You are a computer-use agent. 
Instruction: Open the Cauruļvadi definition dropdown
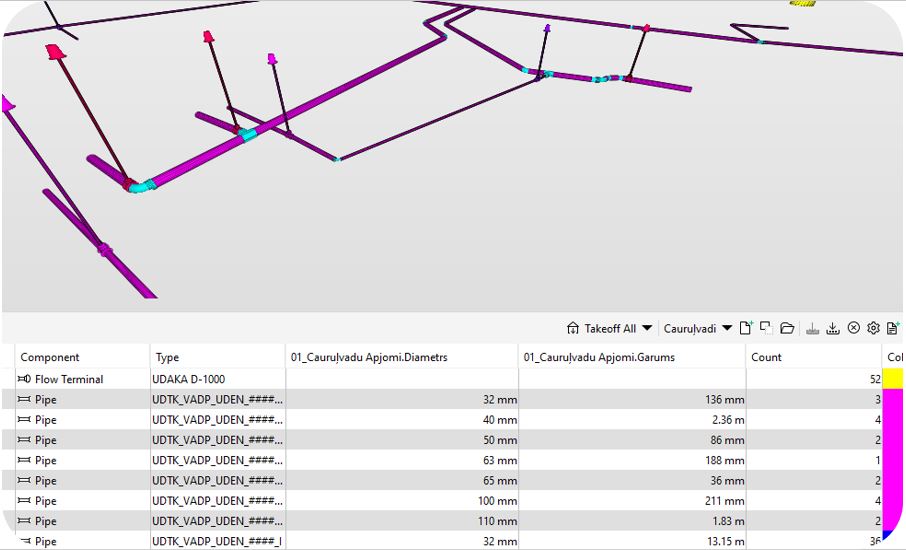coord(727,328)
